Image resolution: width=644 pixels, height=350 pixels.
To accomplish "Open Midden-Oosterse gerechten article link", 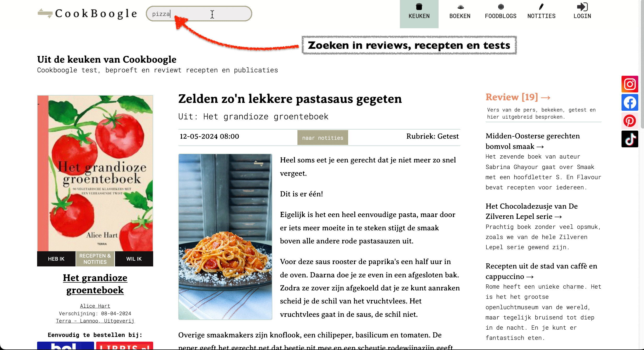I will pyautogui.click(x=533, y=141).
